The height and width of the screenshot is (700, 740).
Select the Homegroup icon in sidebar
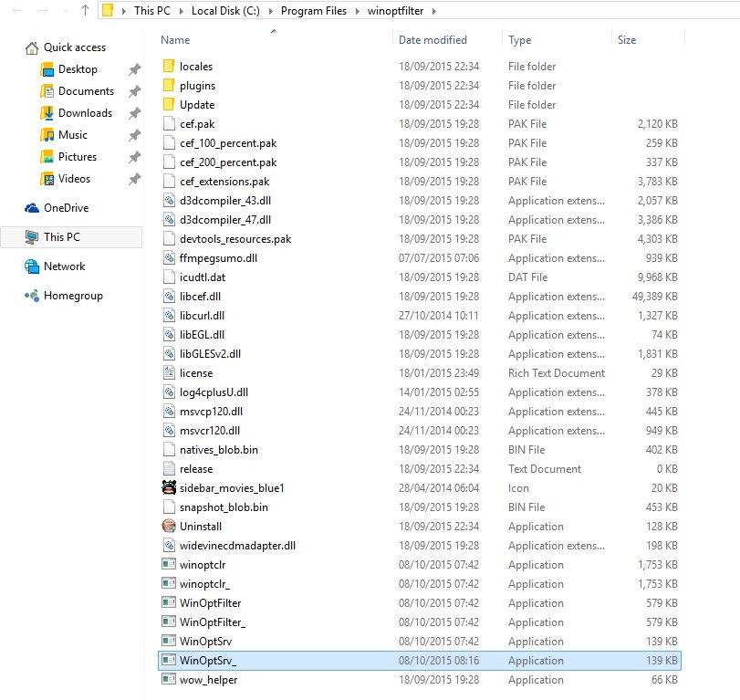[32, 296]
